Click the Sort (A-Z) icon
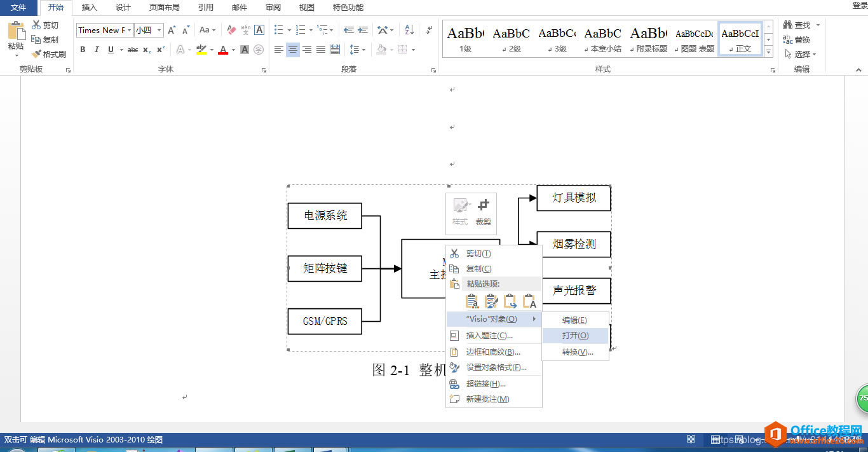 pyautogui.click(x=409, y=30)
